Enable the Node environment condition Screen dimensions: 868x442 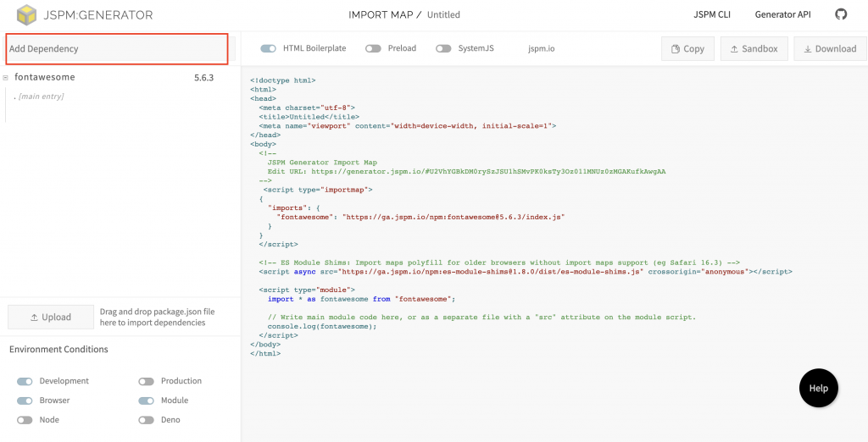25,420
